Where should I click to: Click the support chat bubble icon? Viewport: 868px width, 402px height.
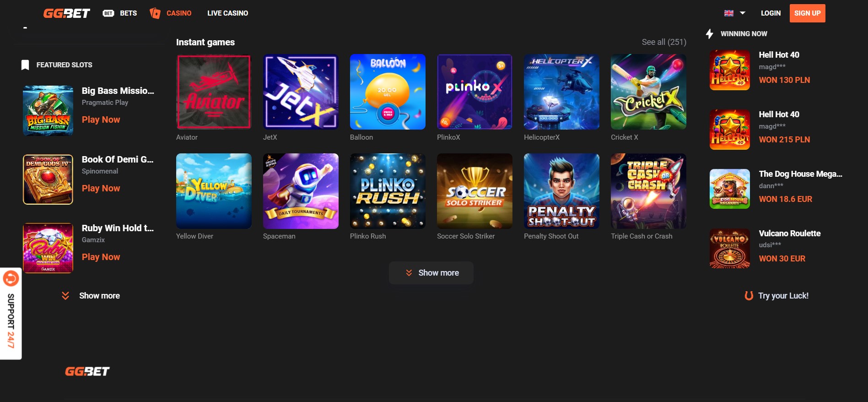point(11,278)
